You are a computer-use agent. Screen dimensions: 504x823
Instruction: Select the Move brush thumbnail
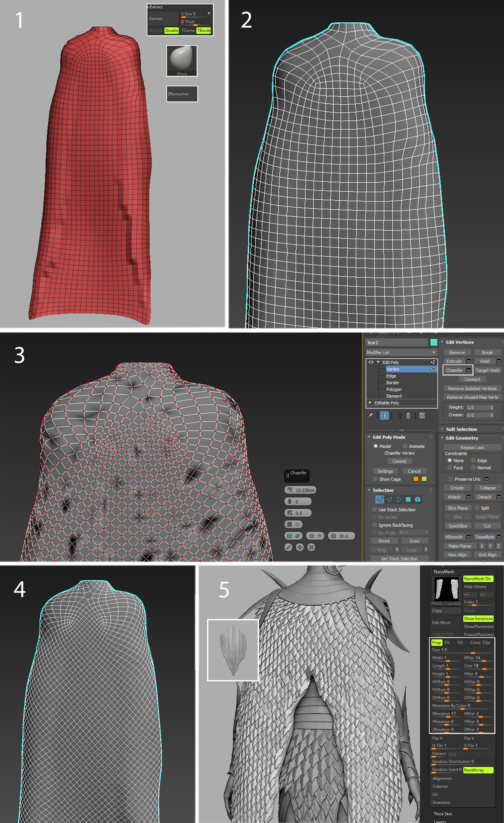coord(182,61)
